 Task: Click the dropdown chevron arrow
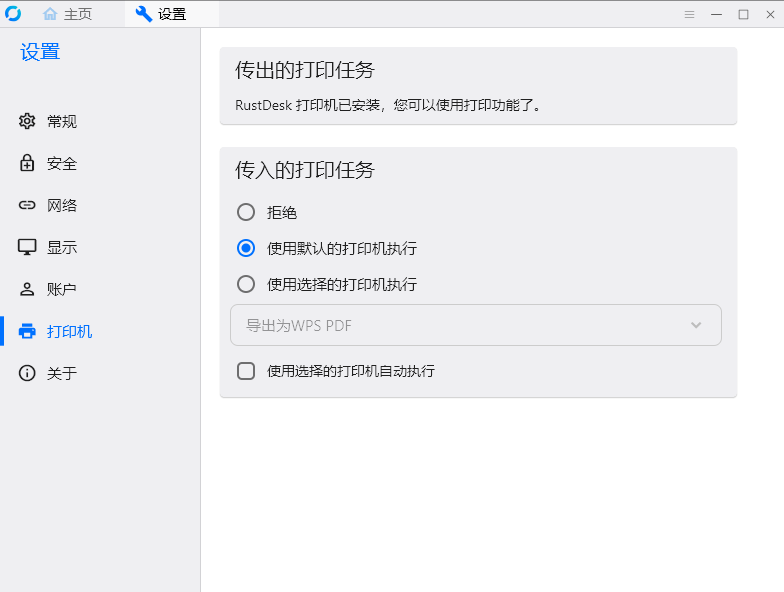coord(696,325)
